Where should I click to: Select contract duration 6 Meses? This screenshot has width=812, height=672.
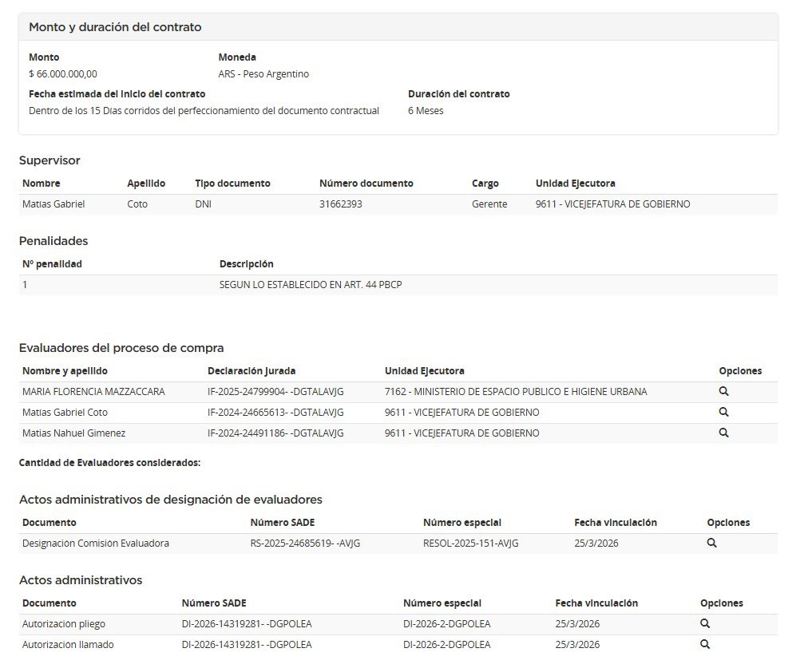point(426,111)
